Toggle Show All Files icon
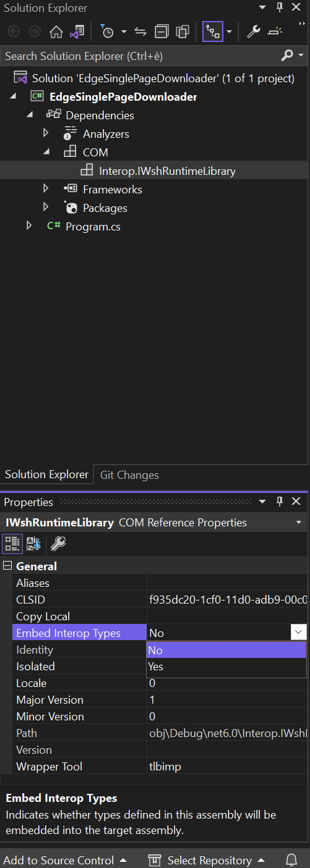 [x=183, y=32]
